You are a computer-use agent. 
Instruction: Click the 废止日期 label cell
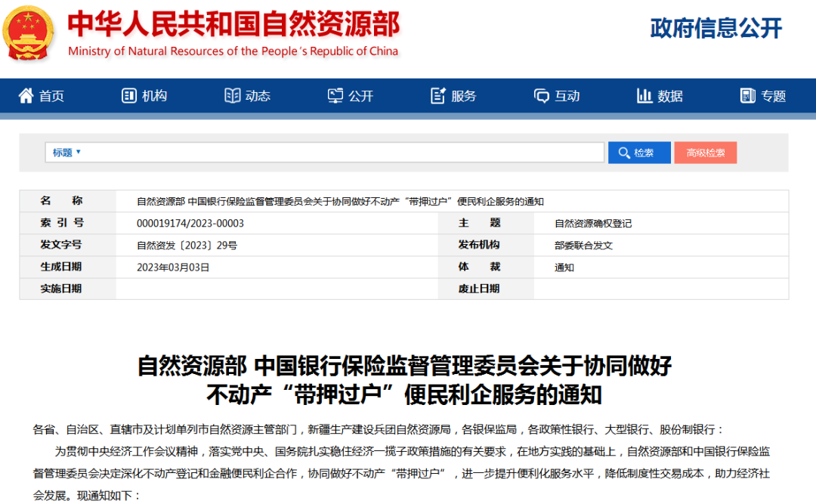pyautogui.click(x=486, y=289)
